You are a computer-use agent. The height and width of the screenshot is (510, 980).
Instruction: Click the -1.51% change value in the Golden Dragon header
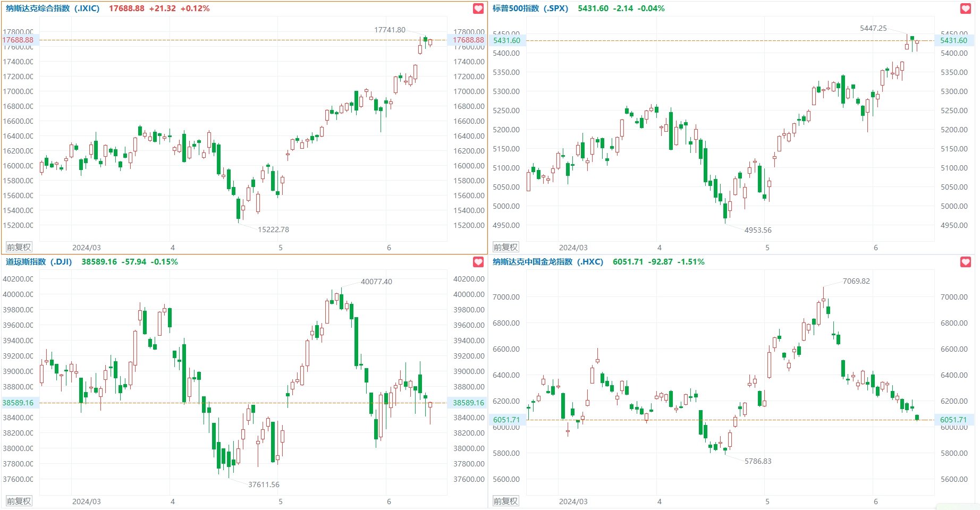691,262
